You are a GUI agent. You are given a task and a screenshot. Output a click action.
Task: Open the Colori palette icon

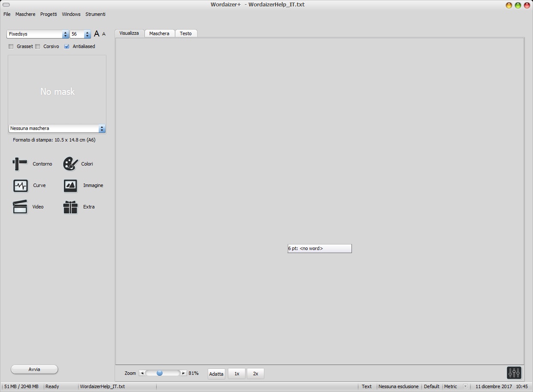click(70, 164)
